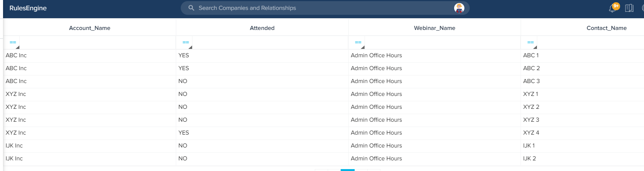Select the XYZ 4 row's YES cell
Screen dimensions: 644x171
[184, 133]
